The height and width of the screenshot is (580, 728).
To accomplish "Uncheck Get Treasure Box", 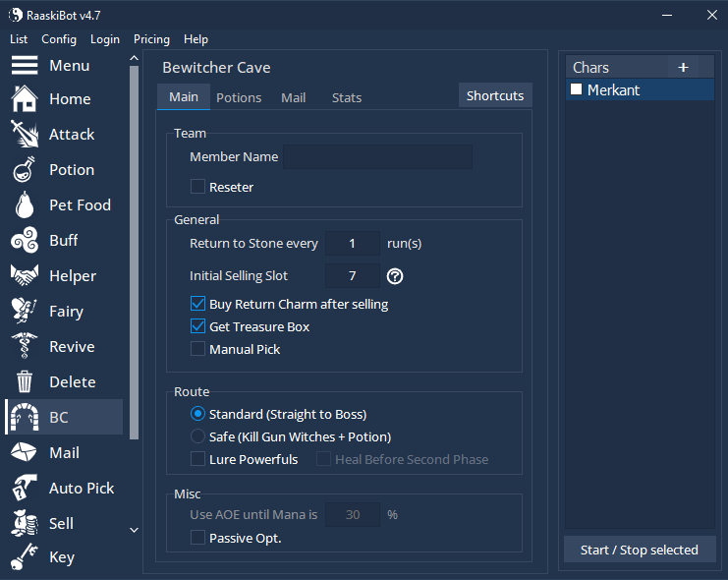I will [197, 326].
